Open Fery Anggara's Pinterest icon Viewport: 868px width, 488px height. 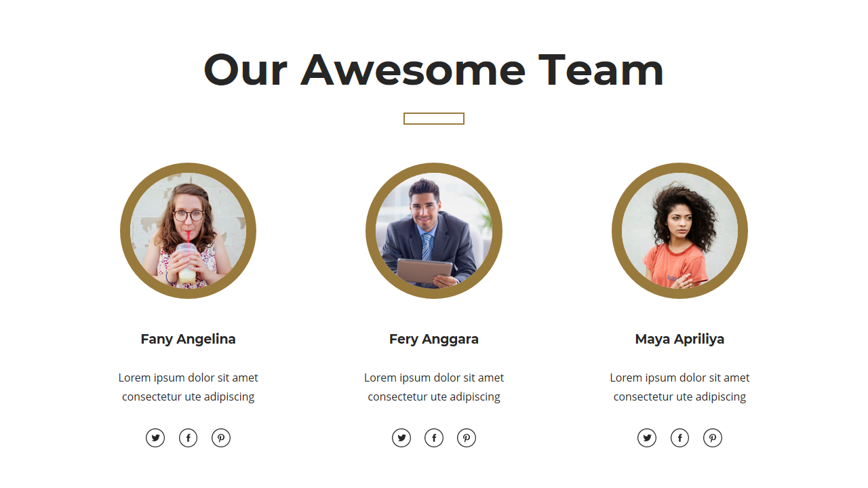tap(467, 438)
